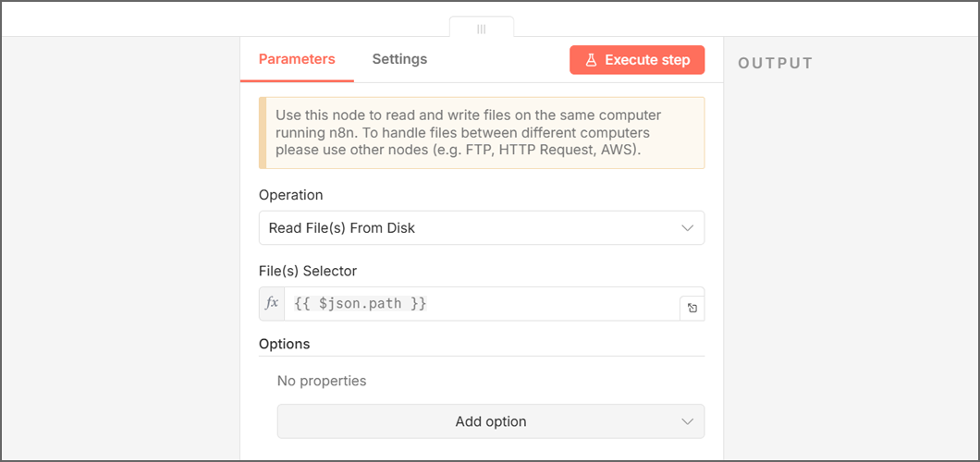This screenshot has width=980, height=462.
Task: Click the OUTPUT panel heading
Action: point(775,64)
